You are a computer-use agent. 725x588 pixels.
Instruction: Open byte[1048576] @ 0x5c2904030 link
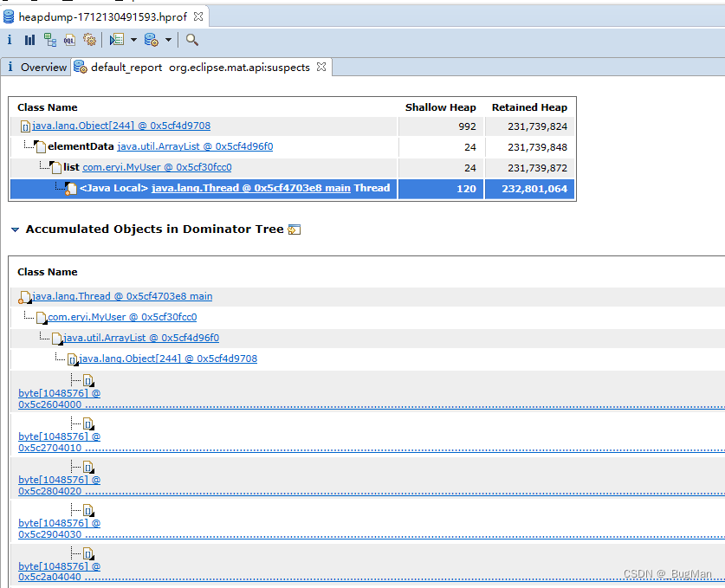pyautogui.click(x=59, y=529)
